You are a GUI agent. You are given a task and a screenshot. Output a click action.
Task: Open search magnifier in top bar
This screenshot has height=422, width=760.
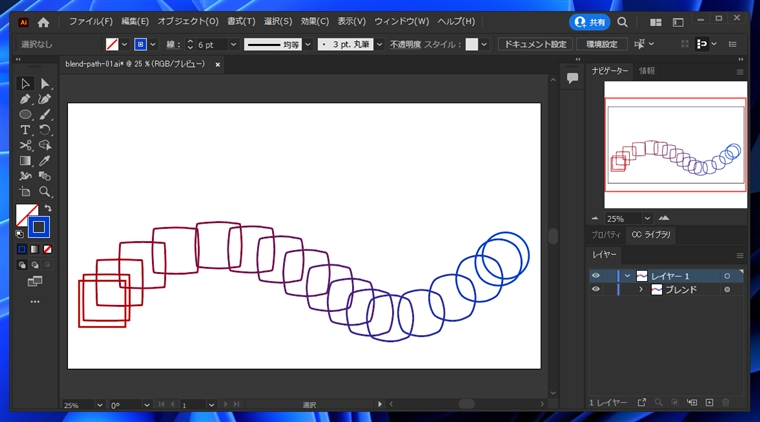pyautogui.click(x=622, y=22)
